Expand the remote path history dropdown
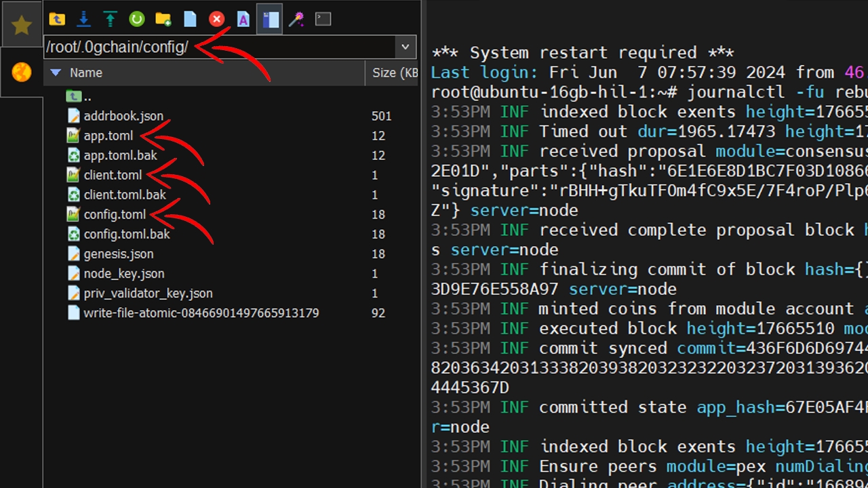The width and height of the screenshot is (868, 488). pos(406,47)
